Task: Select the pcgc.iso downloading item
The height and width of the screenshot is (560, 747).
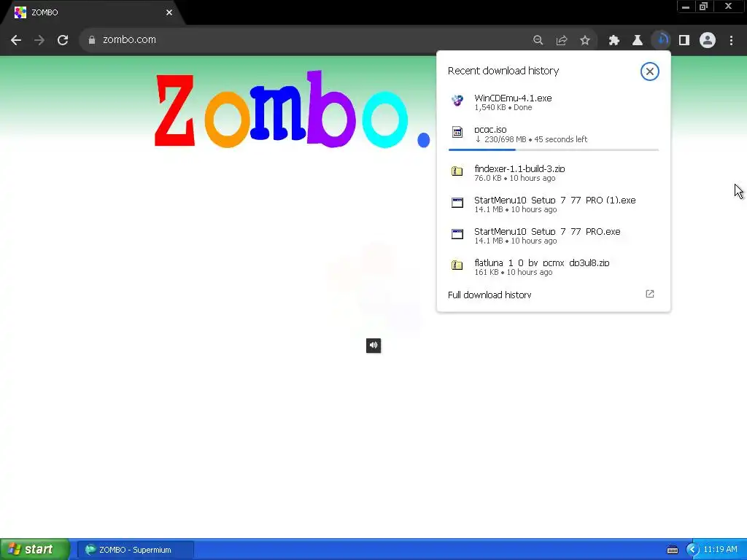Action: (x=554, y=136)
